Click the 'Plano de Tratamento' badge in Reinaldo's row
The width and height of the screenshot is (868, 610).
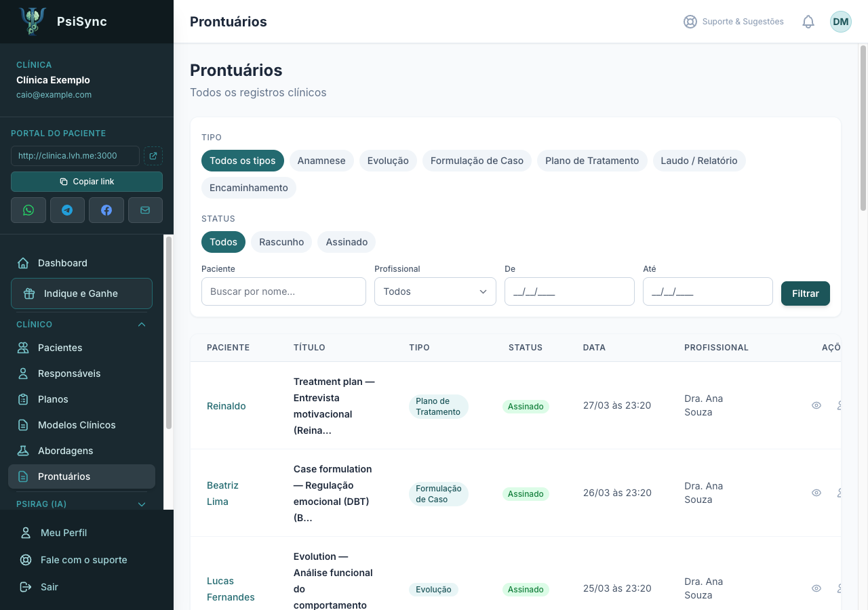click(x=438, y=407)
